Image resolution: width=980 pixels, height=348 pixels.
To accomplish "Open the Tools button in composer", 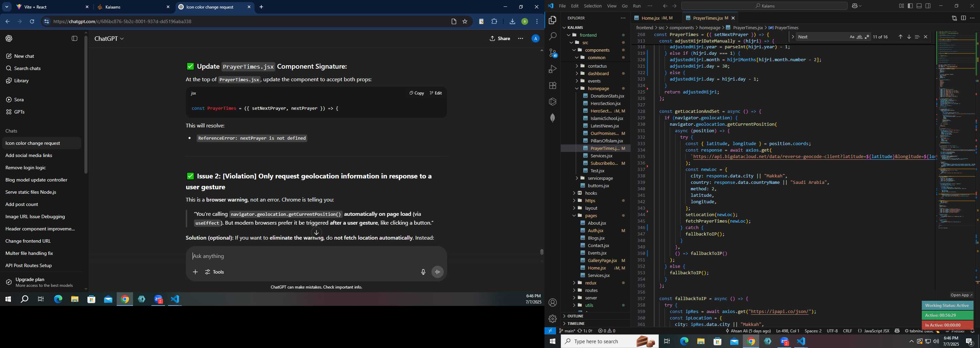I will (215, 272).
